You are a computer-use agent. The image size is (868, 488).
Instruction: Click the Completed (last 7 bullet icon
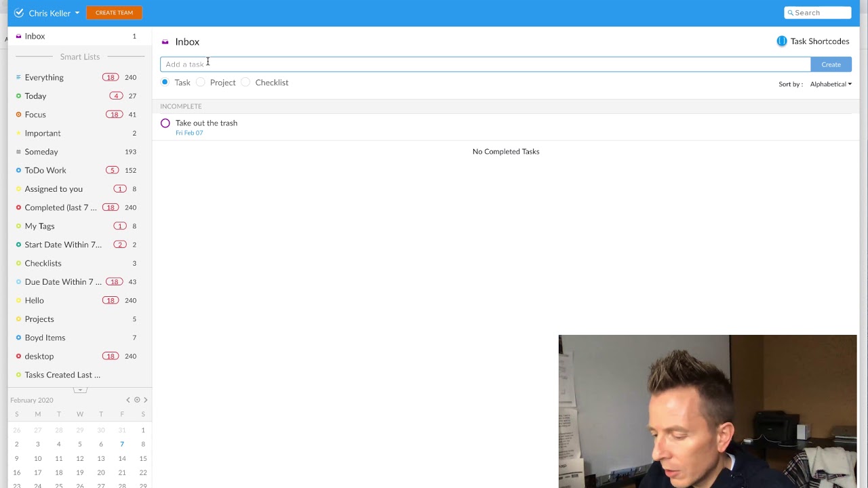coord(18,207)
